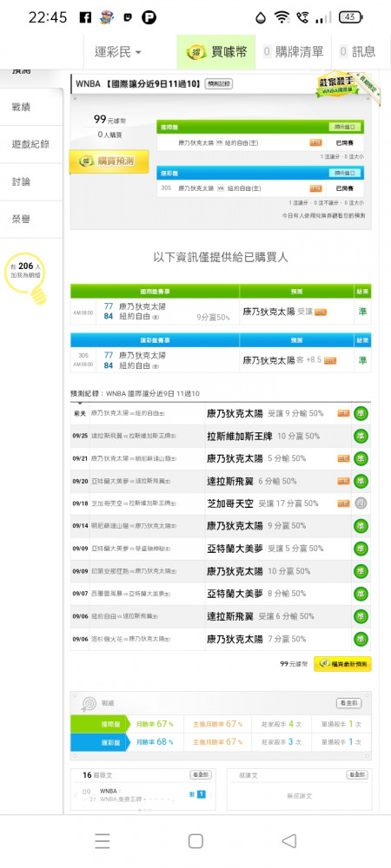Screen dimensions: 391x868
Task: Click the green 準 icon for 09/14 row
Action: tap(361, 526)
